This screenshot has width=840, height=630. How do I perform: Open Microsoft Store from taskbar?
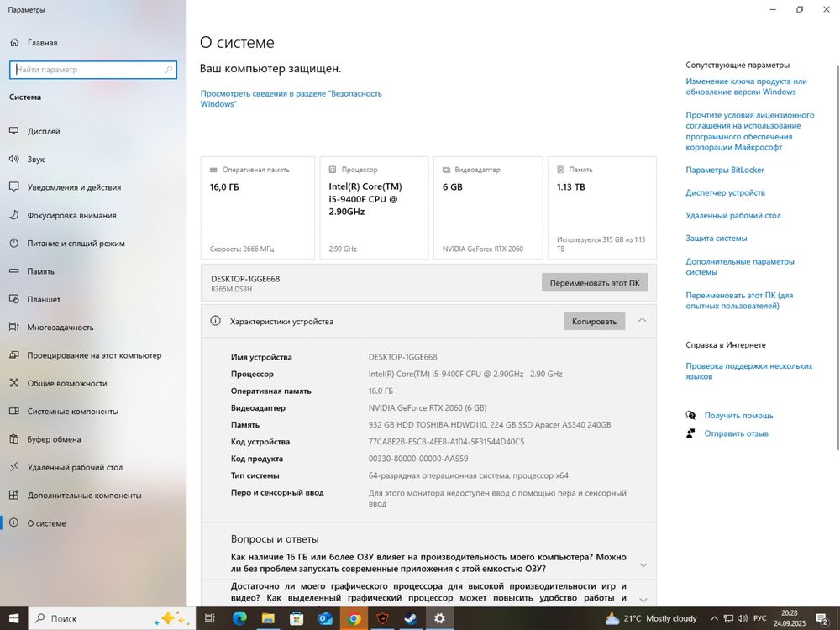tap(297, 619)
